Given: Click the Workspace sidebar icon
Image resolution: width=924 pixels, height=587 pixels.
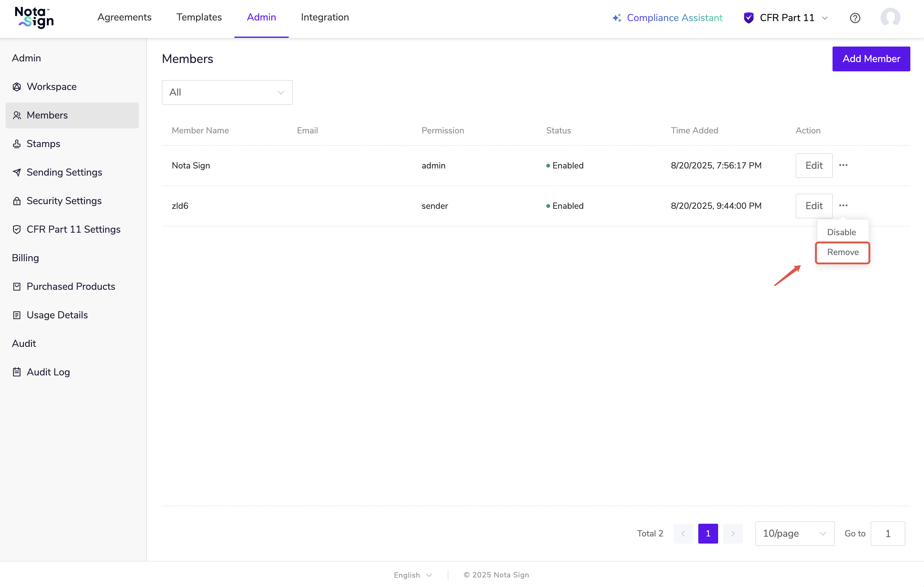Looking at the screenshot, I should tap(17, 87).
